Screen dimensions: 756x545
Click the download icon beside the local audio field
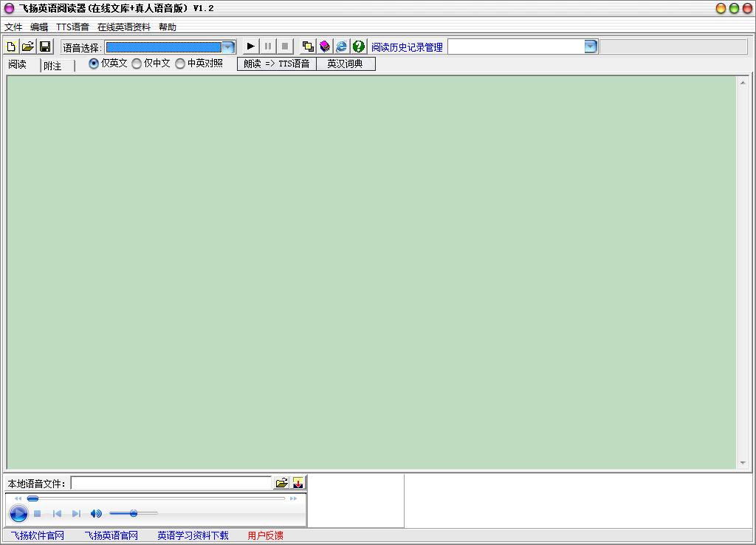point(298,483)
